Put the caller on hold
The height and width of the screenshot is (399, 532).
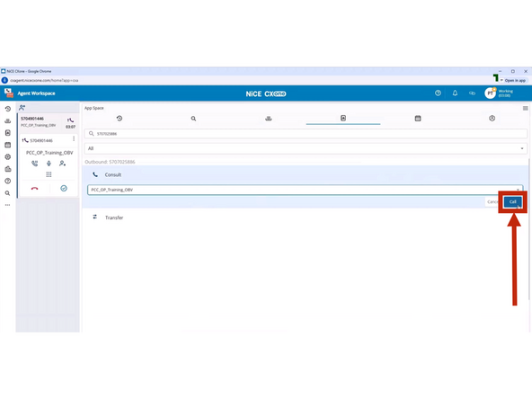pos(35,164)
